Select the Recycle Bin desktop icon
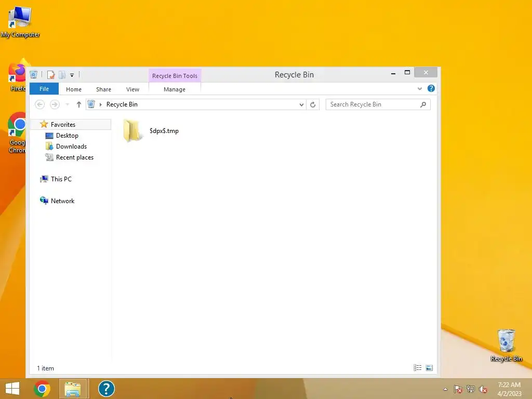The width and height of the screenshot is (532, 399). tap(506, 345)
